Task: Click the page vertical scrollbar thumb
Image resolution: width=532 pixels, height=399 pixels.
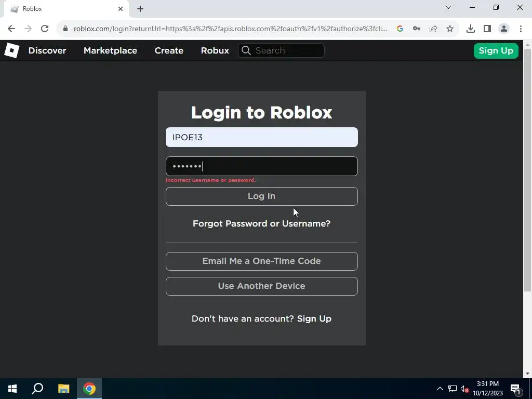Action: [x=527, y=170]
